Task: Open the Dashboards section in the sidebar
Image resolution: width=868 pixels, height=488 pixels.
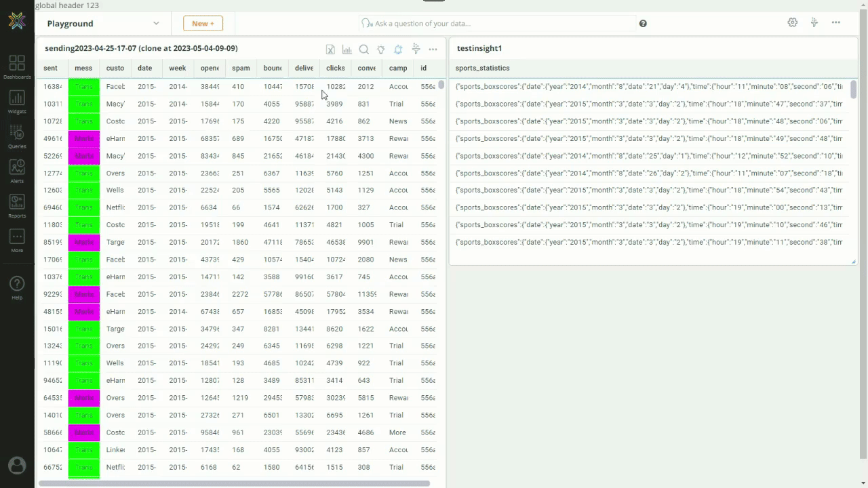Action: tap(17, 64)
